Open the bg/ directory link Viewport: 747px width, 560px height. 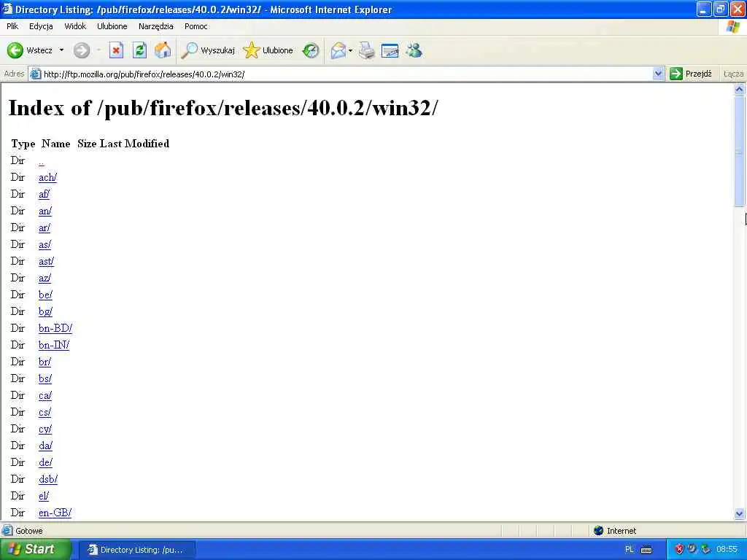(x=45, y=311)
